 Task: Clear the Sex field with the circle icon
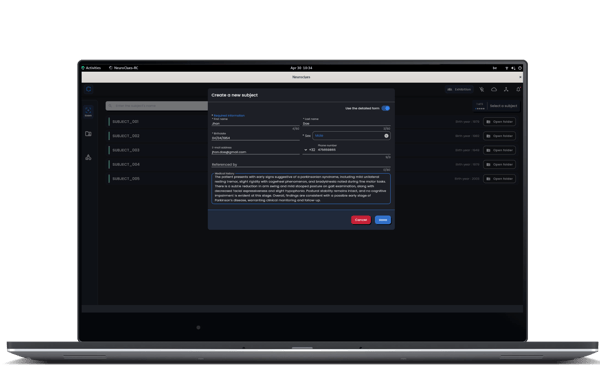(386, 136)
